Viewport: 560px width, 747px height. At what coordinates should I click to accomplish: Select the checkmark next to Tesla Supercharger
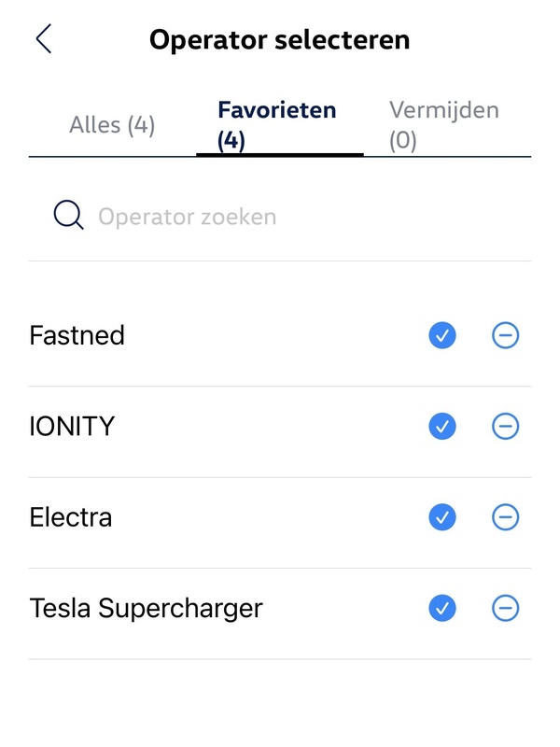point(441,608)
